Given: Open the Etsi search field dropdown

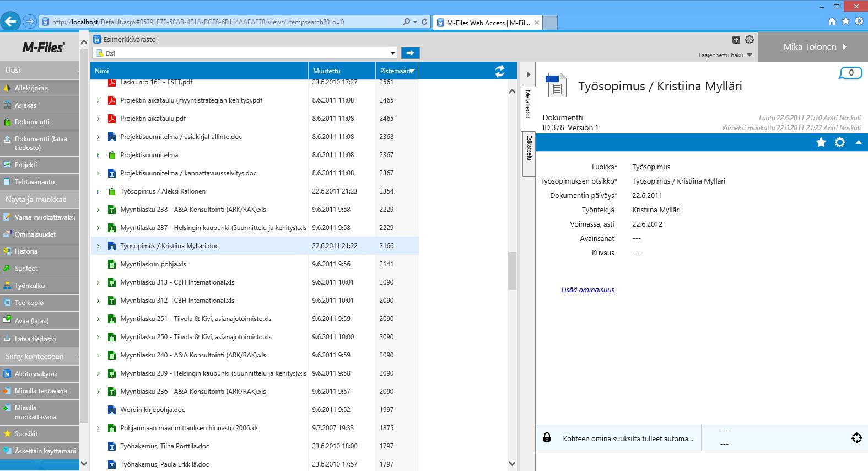Looking at the screenshot, I should pyautogui.click(x=393, y=53).
